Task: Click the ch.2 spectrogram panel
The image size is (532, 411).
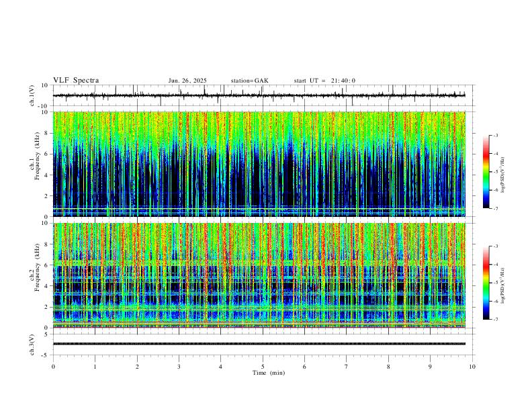Action: tap(259, 275)
